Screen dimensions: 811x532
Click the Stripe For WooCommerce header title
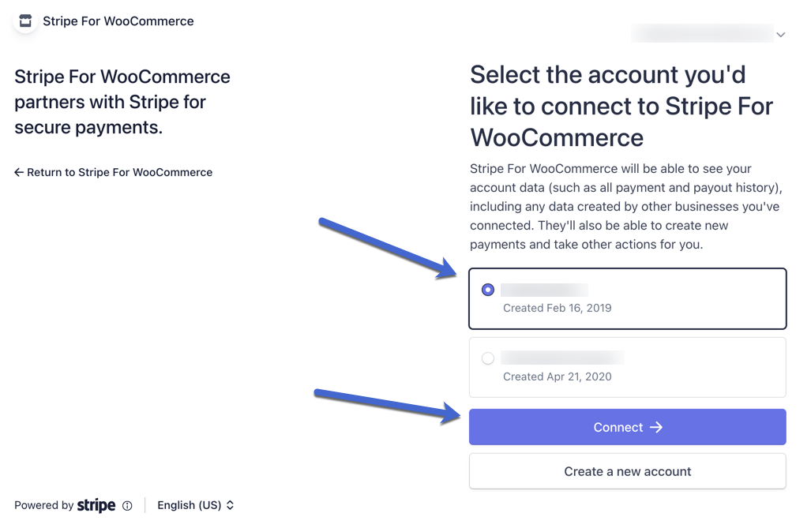[118, 21]
